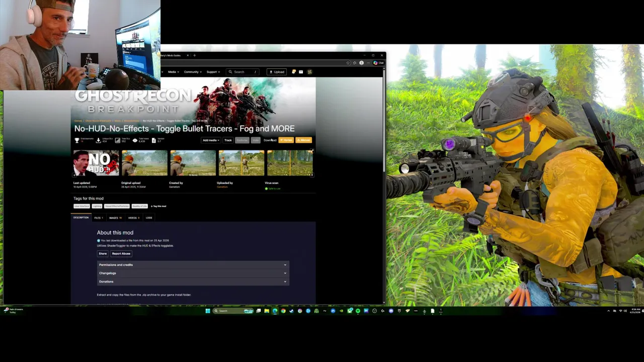Switch to the Images tab
Viewport: 644px width, 362px height.
(116, 218)
